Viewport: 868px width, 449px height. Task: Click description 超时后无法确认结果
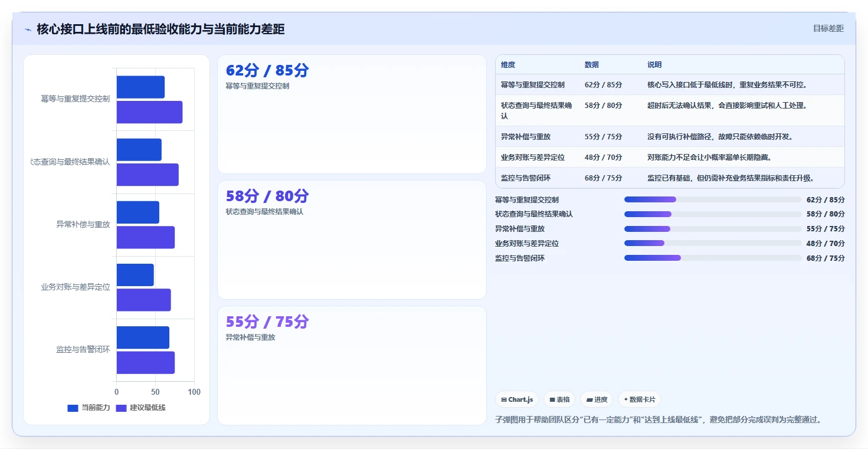(727, 106)
